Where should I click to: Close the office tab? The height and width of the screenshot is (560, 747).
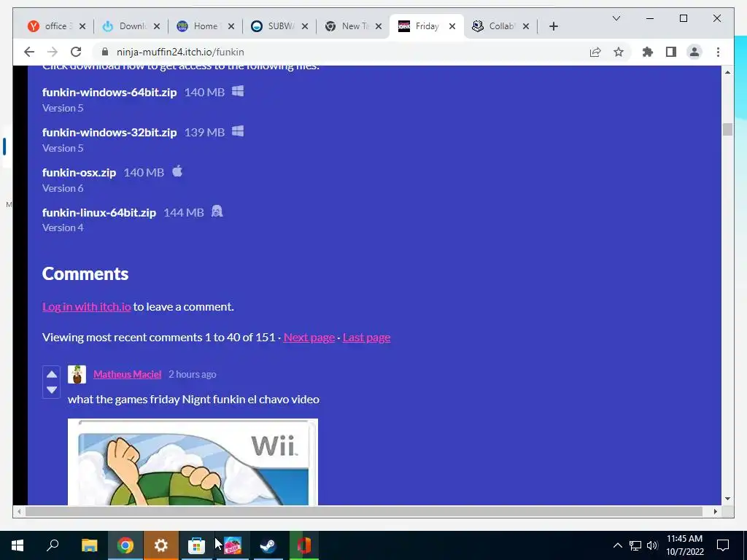[82, 26]
